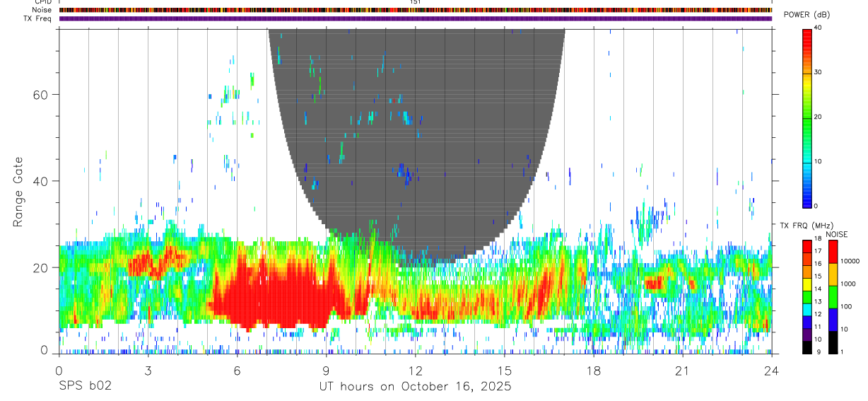Image resolution: width=868 pixels, height=401 pixels.
Task: Click the 40 tick on the POWER scale
Action: click(x=817, y=28)
